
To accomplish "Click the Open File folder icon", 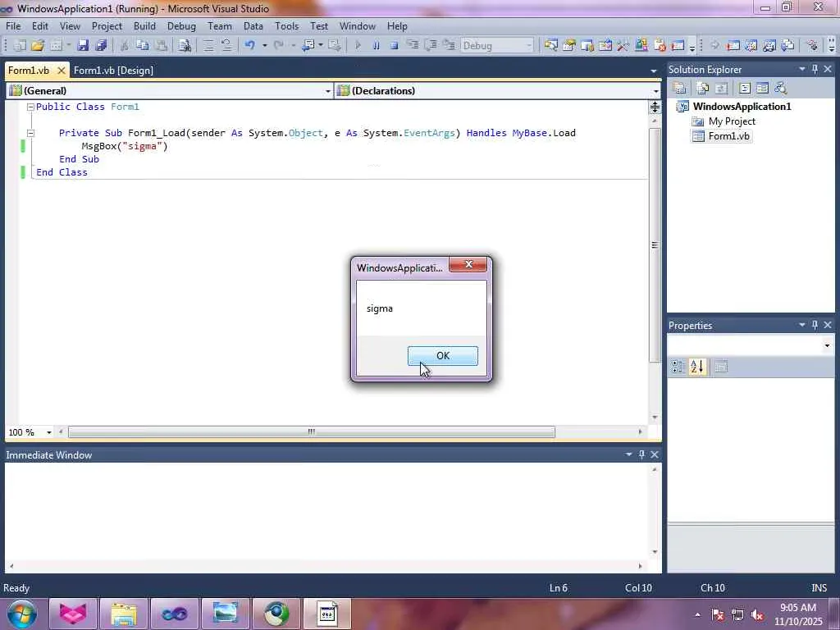I will (38, 46).
